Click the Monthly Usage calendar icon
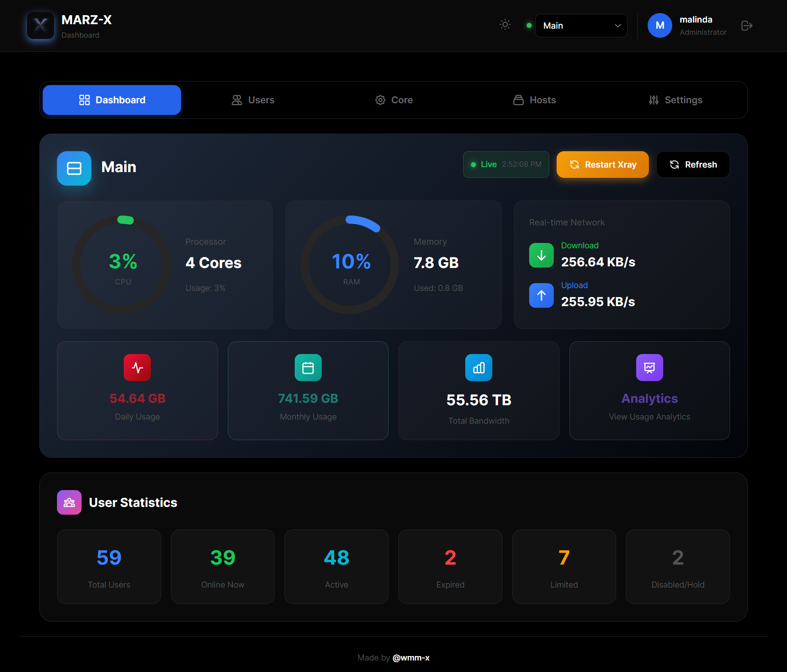Viewport: 787px width, 672px height. click(308, 368)
